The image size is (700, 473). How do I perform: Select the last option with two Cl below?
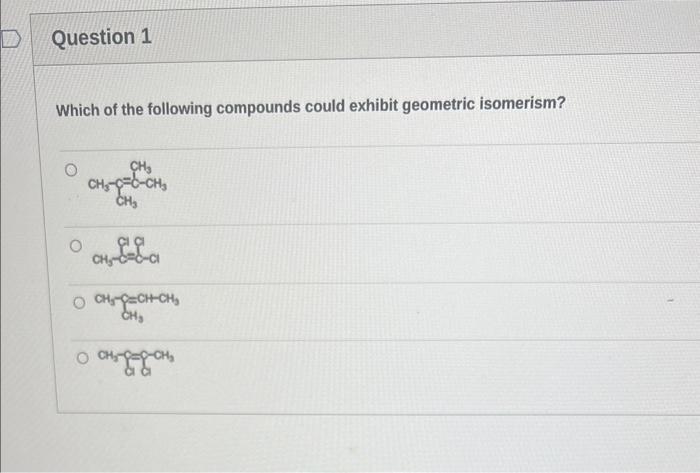pyautogui.click(x=82, y=358)
